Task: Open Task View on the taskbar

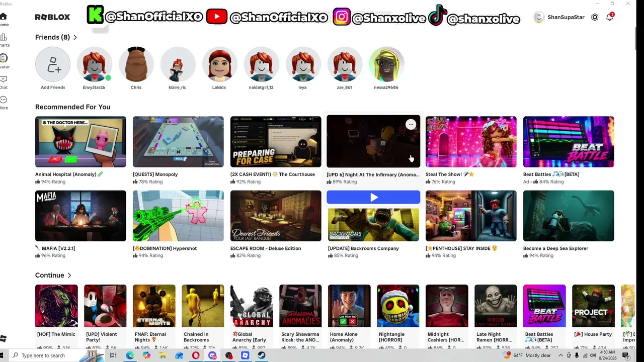Action: point(113,355)
